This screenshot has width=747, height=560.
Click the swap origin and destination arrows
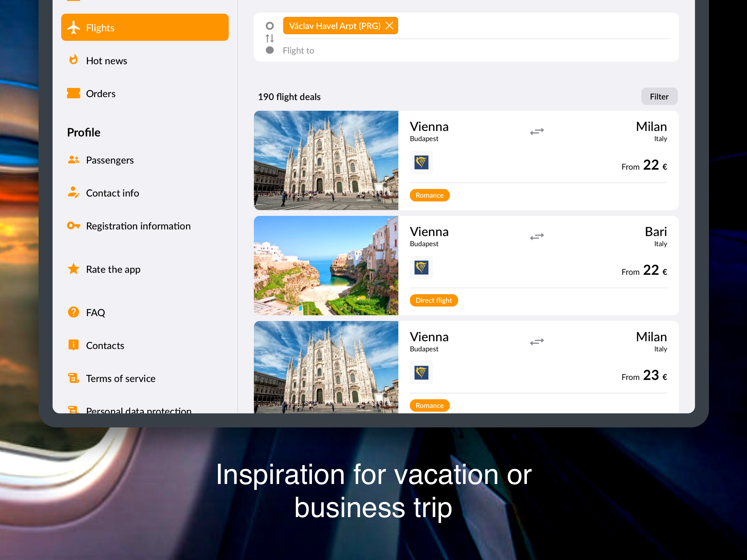[x=270, y=38]
